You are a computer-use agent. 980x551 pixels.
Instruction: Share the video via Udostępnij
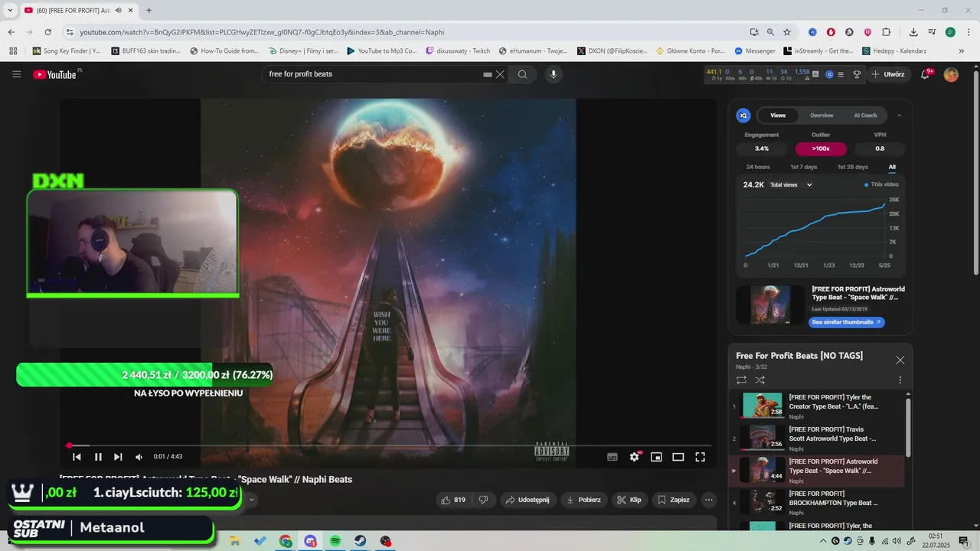528,500
